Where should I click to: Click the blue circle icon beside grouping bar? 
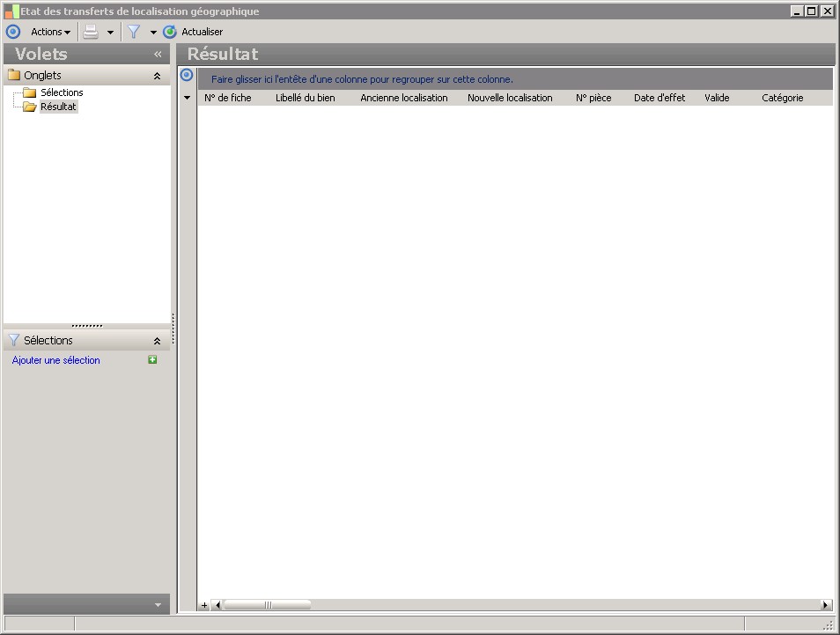pos(187,75)
